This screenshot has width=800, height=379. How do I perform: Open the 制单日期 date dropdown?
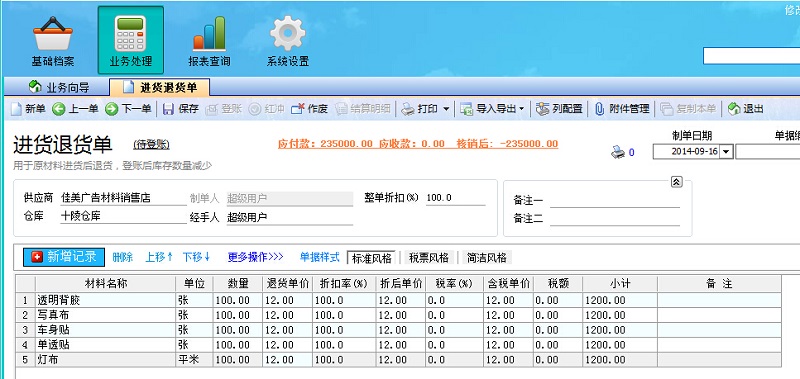tap(727, 151)
